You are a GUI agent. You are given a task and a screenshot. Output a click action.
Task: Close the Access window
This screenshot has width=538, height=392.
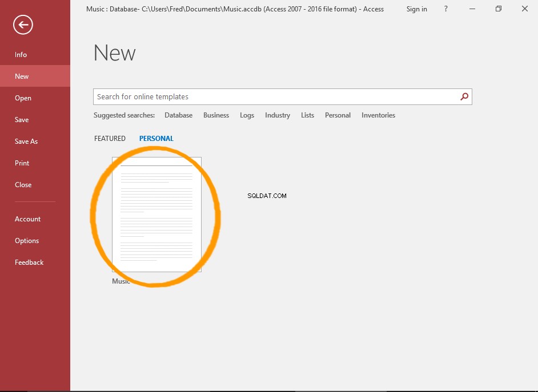click(x=525, y=9)
